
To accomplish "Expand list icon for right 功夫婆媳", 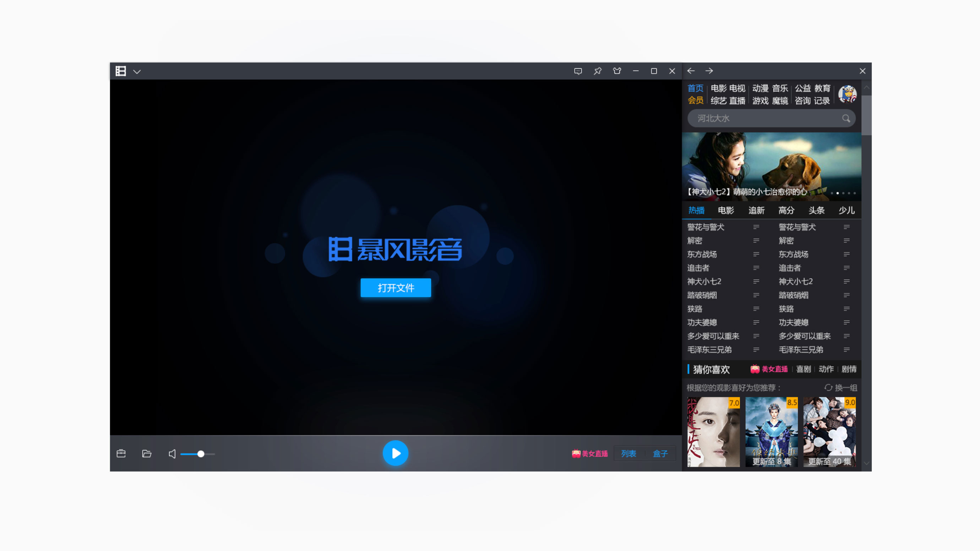I will (x=846, y=322).
